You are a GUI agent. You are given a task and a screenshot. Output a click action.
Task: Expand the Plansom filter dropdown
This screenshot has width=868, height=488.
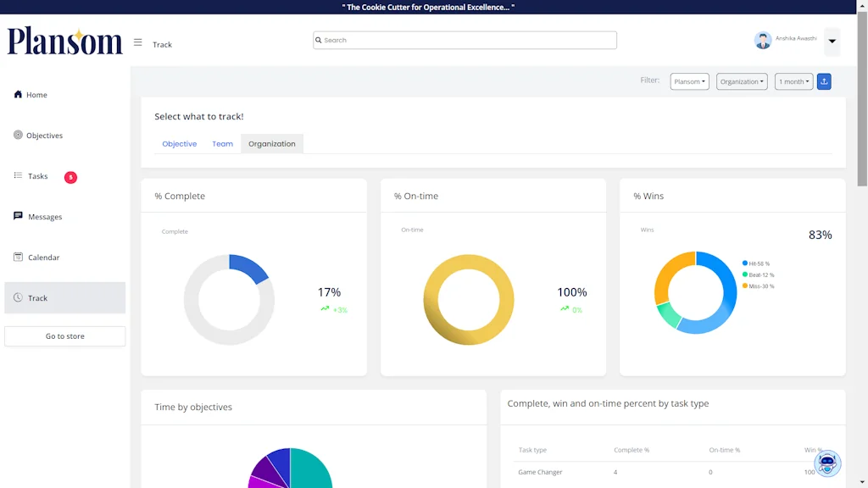[x=689, y=81]
